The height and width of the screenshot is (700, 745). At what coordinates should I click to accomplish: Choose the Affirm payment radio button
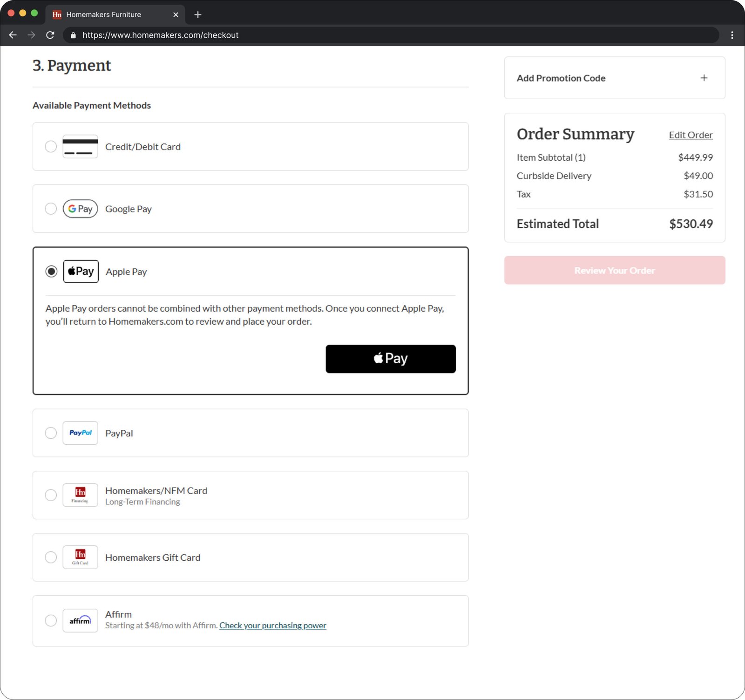point(51,620)
